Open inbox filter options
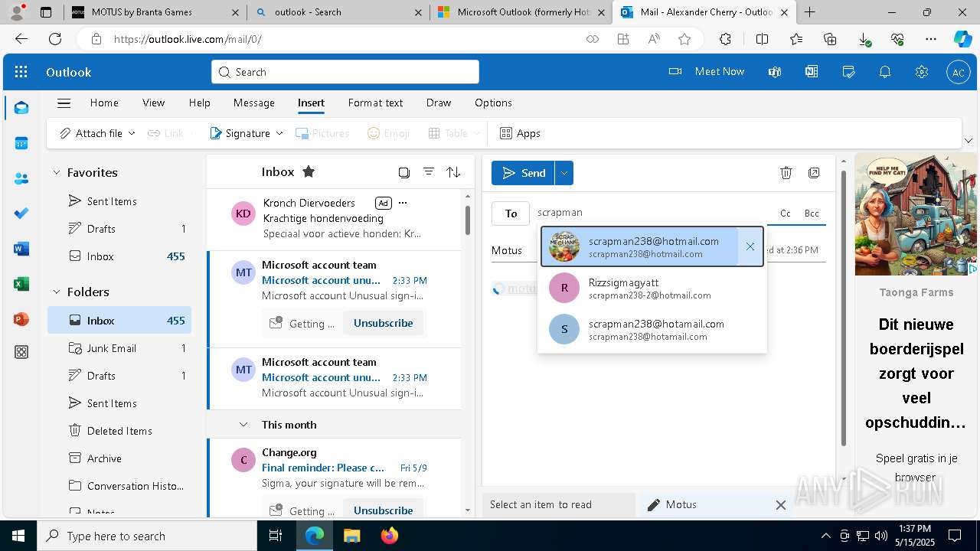Image resolution: width=980 pixels, height=551 pixels. (429, 172)
